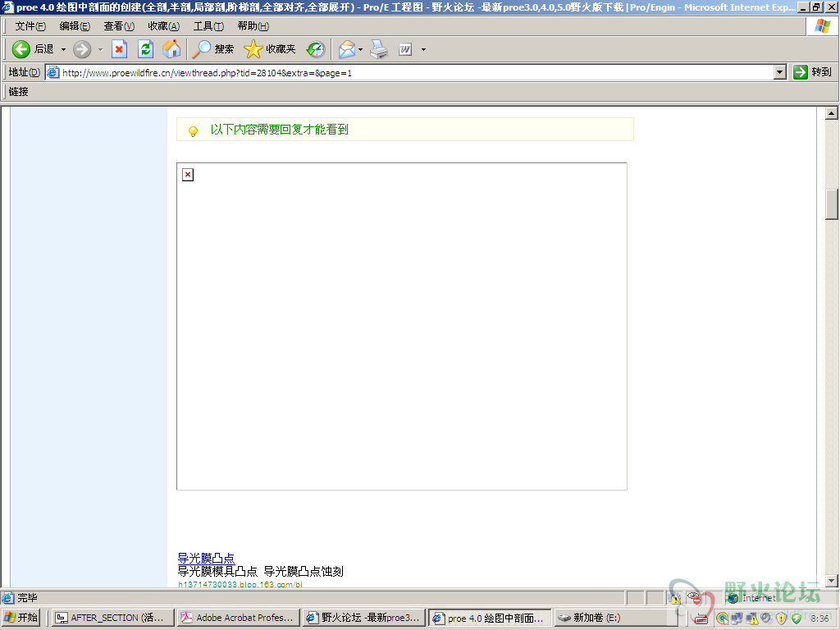
Task: Click the scrollbar up arrow
Action: (832, 113)
